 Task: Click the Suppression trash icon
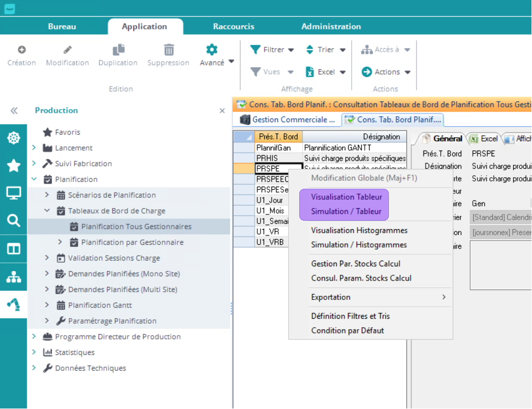pos(168,50)
